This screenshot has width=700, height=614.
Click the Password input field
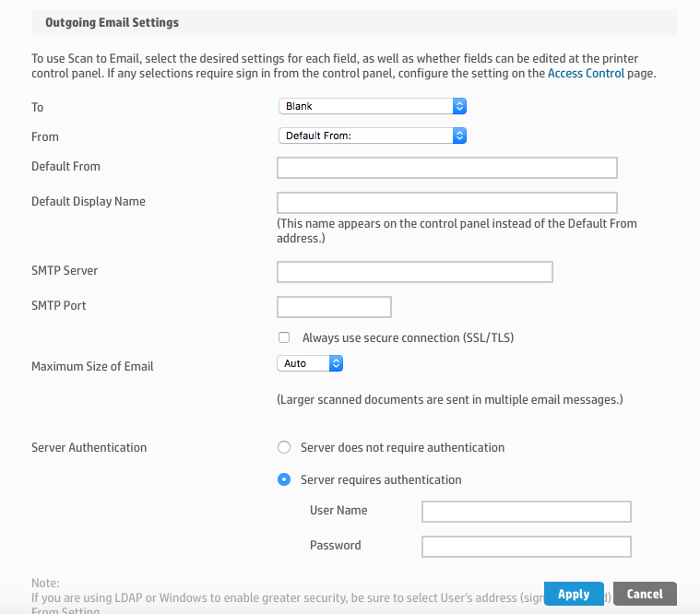coord(526,547)
